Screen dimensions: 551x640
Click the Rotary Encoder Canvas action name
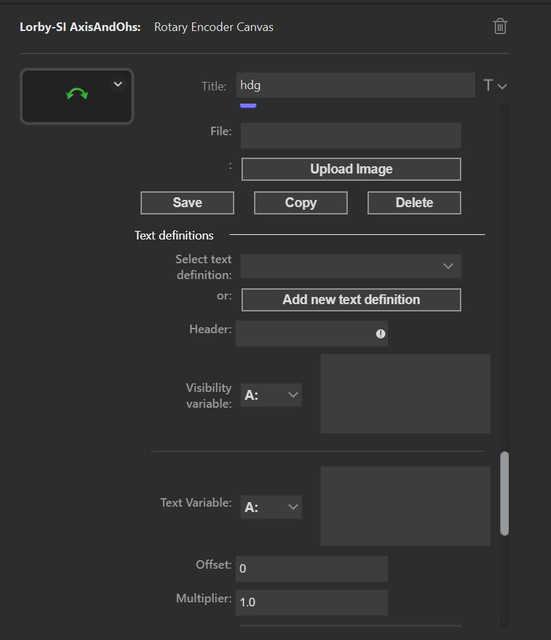(x=213, y=27)
